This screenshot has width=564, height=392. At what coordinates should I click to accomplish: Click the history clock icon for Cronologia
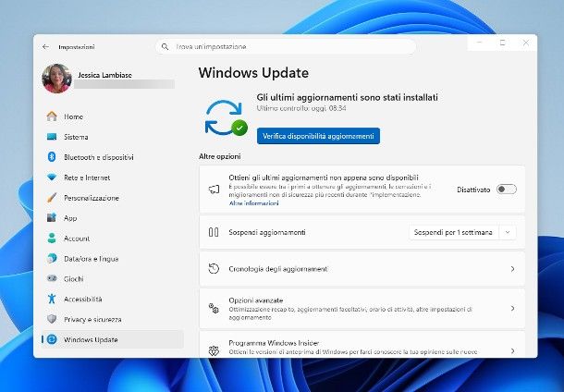214,269
